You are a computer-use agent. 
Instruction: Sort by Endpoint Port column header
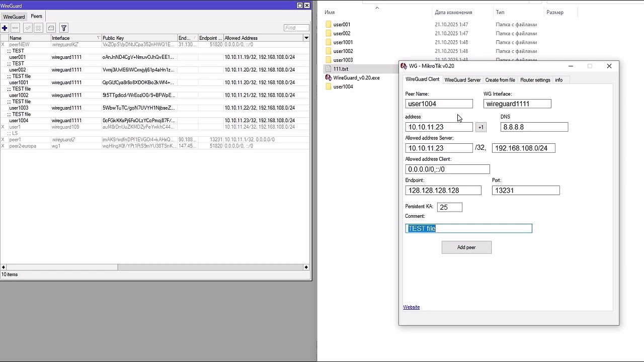(211, 38)
